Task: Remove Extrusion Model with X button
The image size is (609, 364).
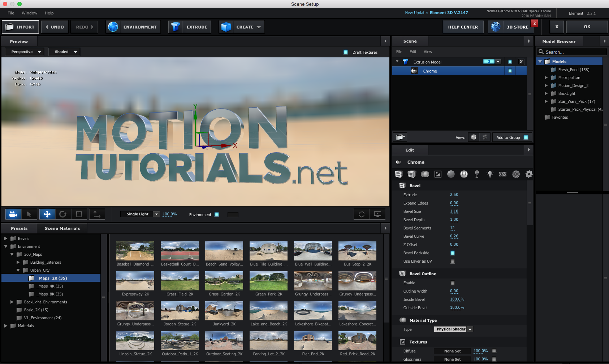Action: click(x=521, y=62)
